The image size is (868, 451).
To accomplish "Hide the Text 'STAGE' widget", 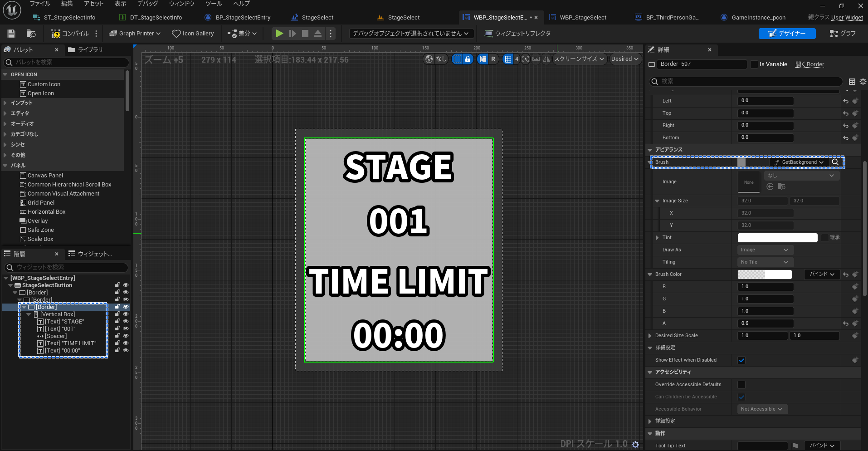I will pos(126,321).
